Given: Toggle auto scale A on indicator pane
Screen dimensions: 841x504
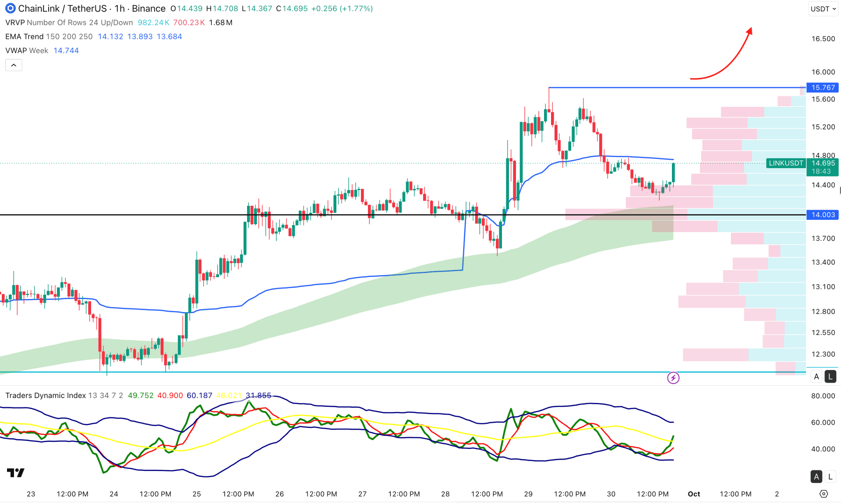Looking at the screenshot, I should pos(816,477).
